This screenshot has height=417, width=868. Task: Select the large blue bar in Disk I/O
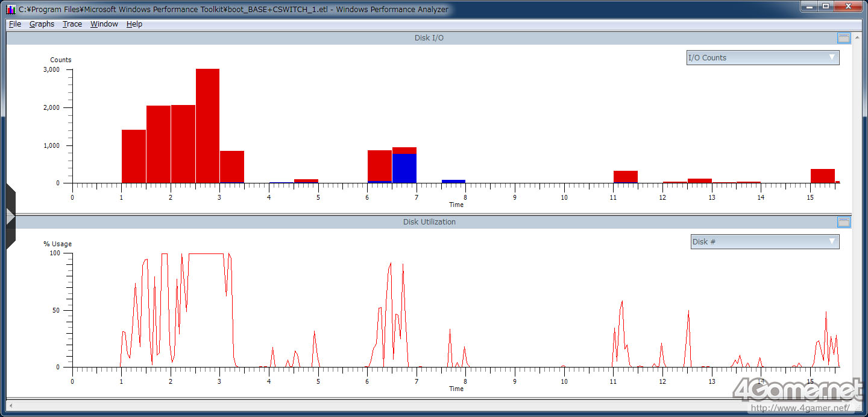(x=404, y=168)
